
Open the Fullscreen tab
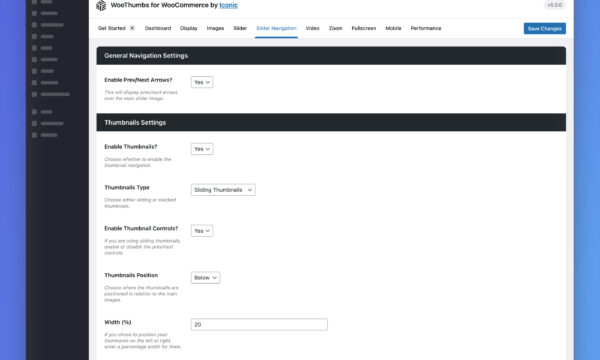click(364, 28)
